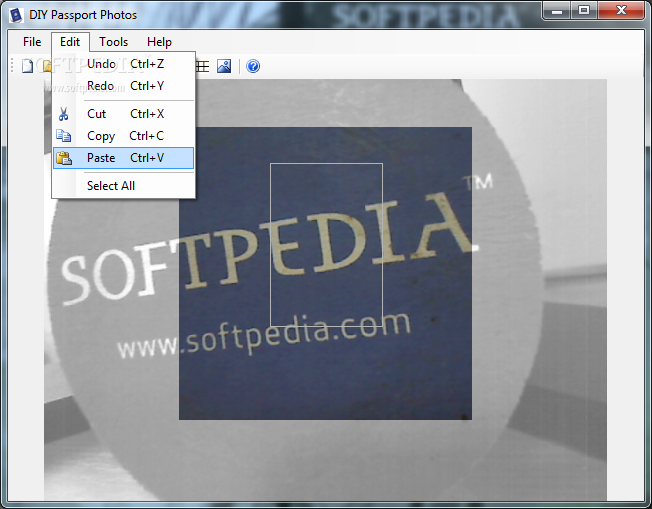Click the Paste clipboard icon
Screen dimensions: 652x509
(x=64, y=158)
